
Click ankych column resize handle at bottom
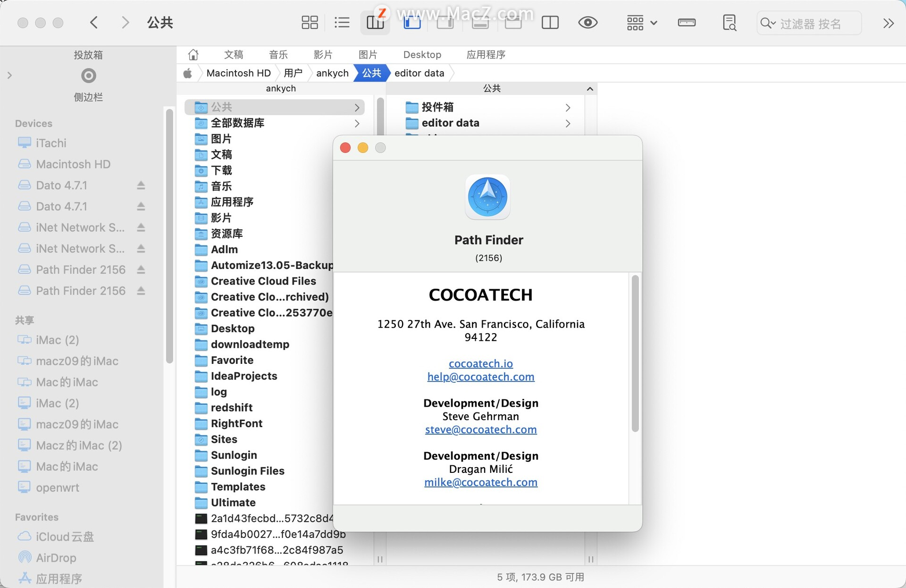380,559
